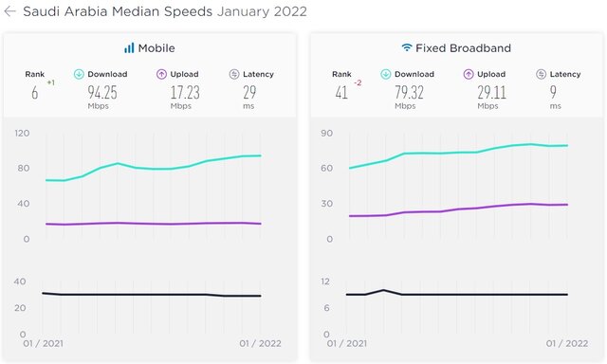Click the mobile download teal line
Screen dimensions: 607x364
(x=154, y=169)
